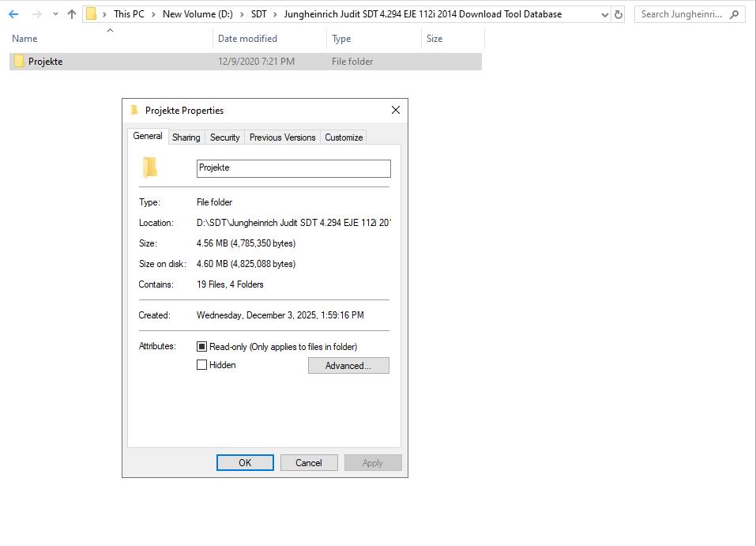756x546 pixels.
Task: Select This PC in the breadcrumb path
Action: pyautogui.click(x=129, y=14)
